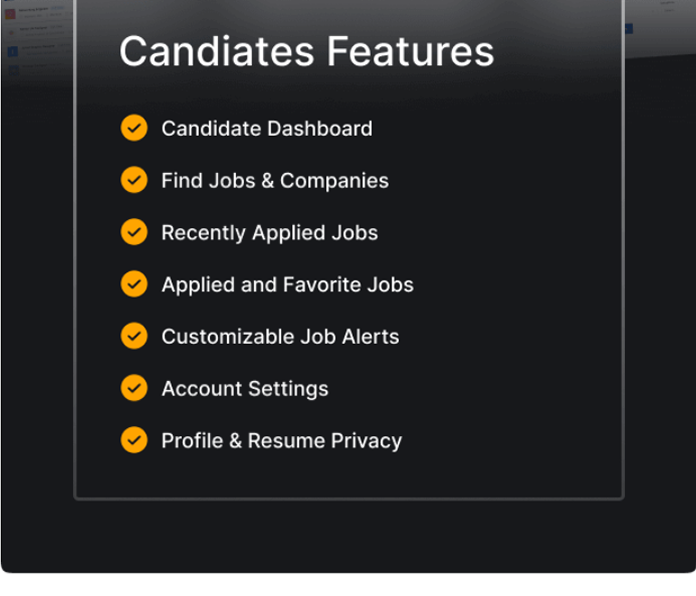
Task: Click the dark area beneath the features card
Action: (348, 535)
